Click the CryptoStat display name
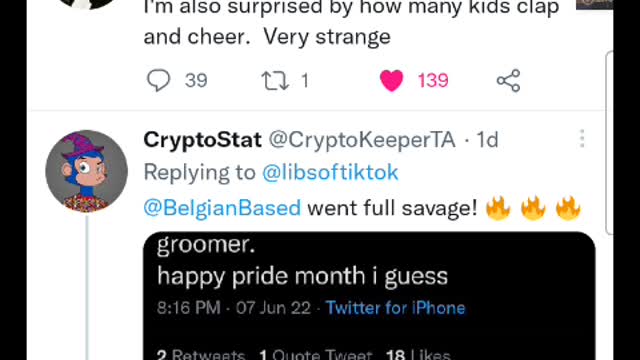This screenshot has width=640, height=360. 202,140
